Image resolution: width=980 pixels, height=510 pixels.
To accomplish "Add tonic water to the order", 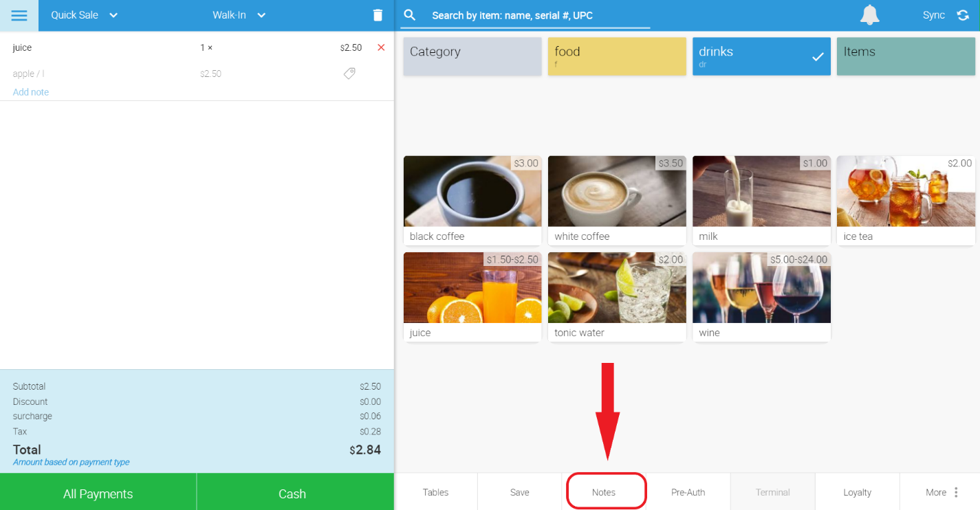I will [x=617, y=297].
